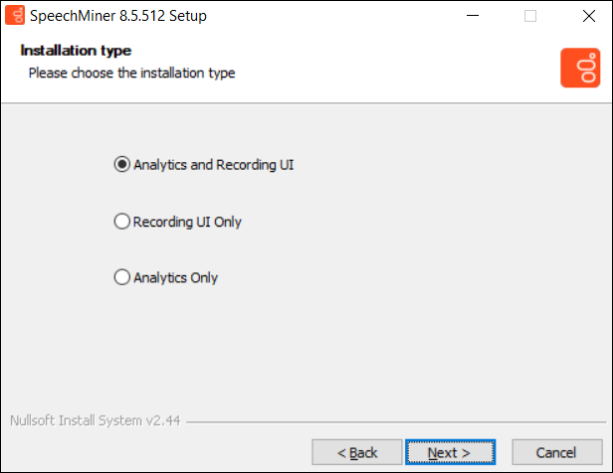
Task: Click 'Please choose the installation type' subtitle
Action: pyautogui.click(x=132, y=73)
